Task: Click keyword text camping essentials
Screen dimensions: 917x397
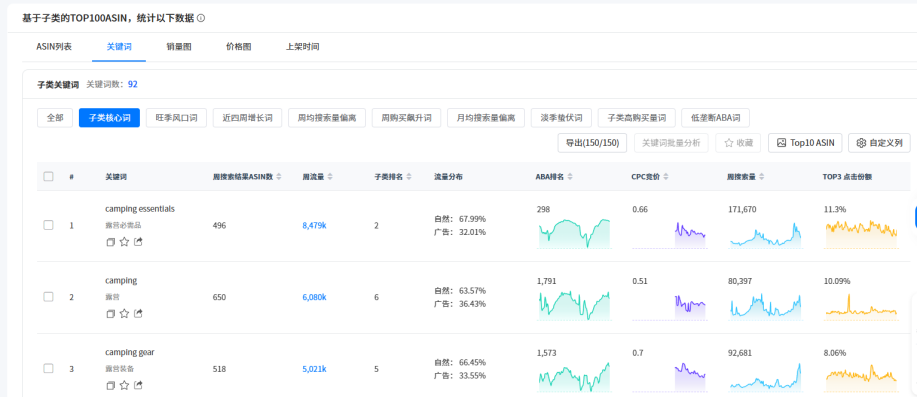Action: point(140,209)
